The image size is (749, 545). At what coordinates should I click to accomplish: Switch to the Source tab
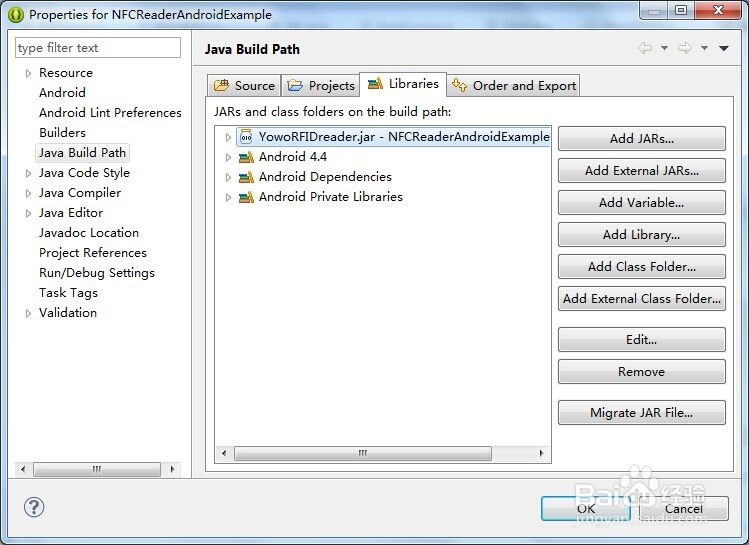coord(244,85)
